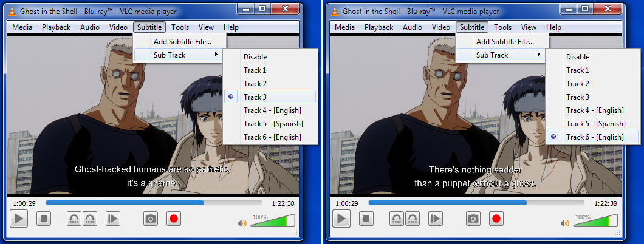Start recording red button in left window
The height and width of the screenshot is (244, 644).
tap(173, 219)
